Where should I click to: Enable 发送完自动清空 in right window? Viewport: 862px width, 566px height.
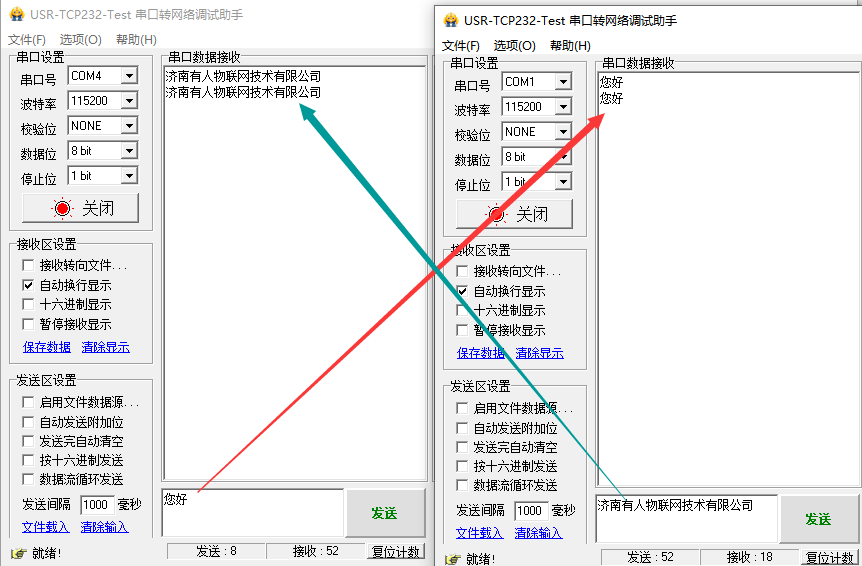[x=462, y=447]
